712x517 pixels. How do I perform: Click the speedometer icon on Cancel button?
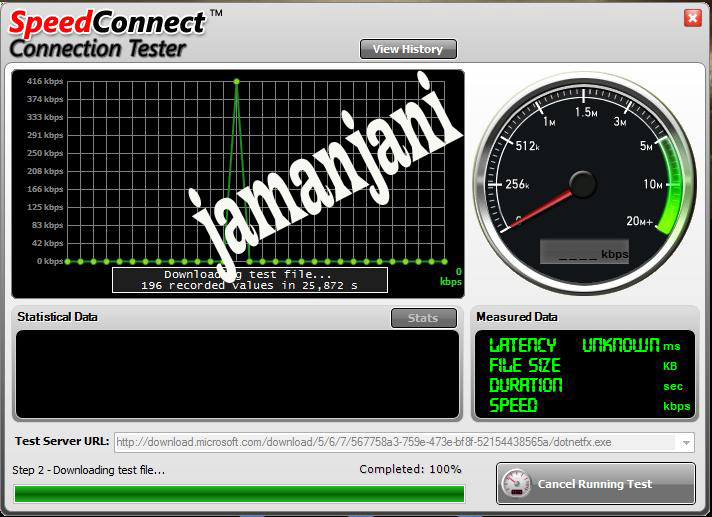[x=516, y=484]
